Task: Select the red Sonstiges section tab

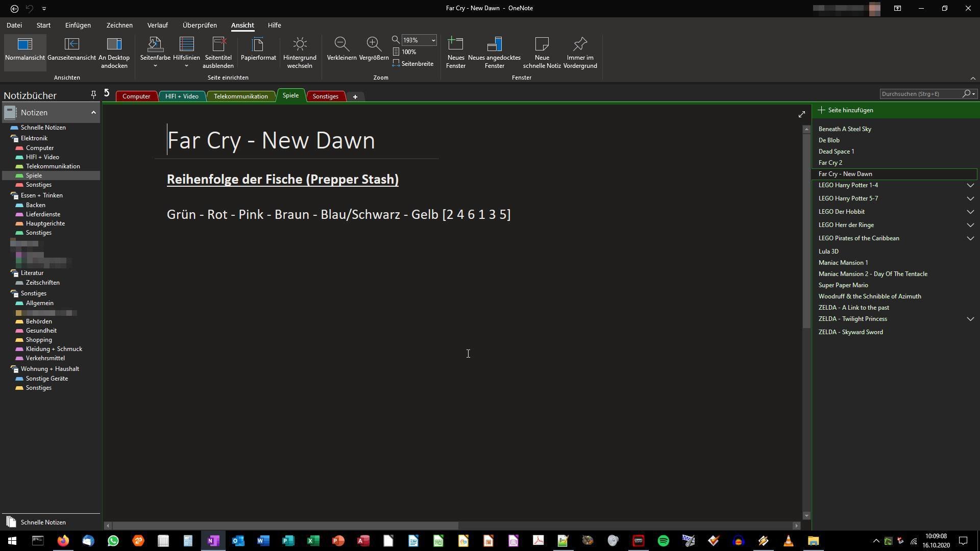Action: [325, 96]
